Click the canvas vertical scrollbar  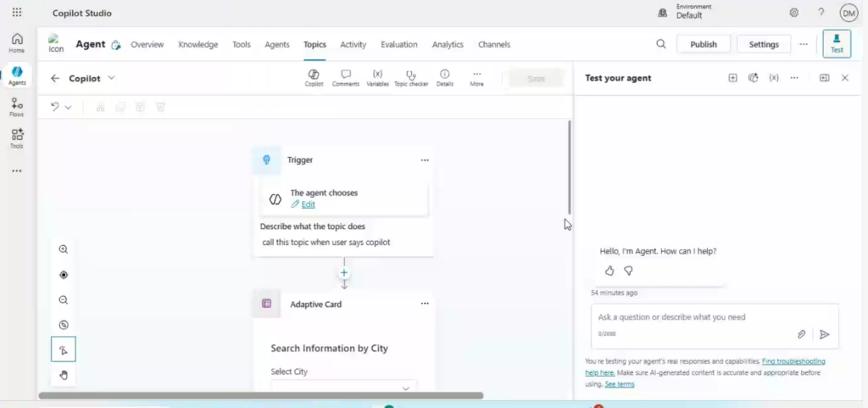569,167
